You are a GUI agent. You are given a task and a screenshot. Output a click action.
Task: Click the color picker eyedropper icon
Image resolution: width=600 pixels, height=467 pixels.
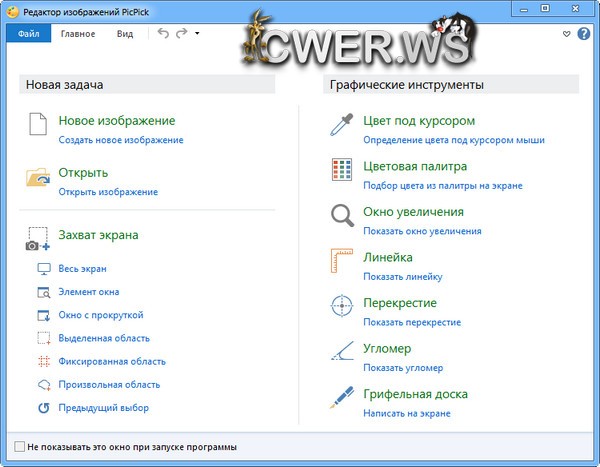pyautogui.click(x=341, y=126)
